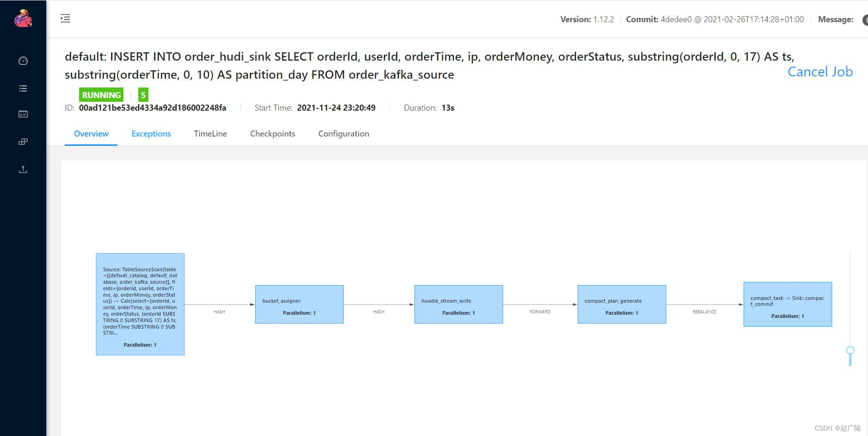Open Completed Jobs sidebar icon
Viewport: 868px width, 436px height.
23,114
